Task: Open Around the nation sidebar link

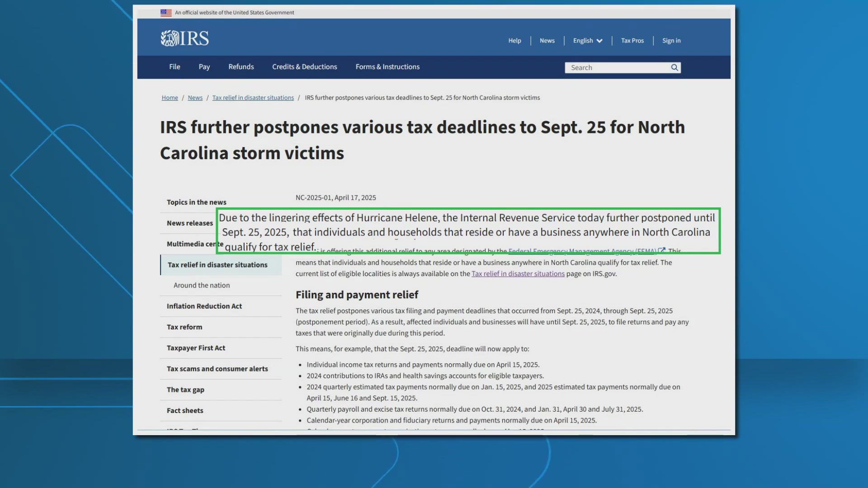Action: click(x=201, y=285)
